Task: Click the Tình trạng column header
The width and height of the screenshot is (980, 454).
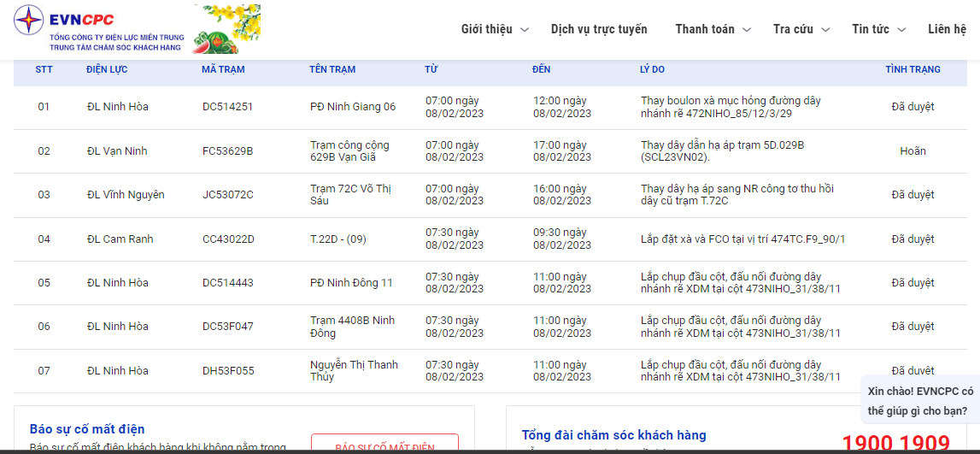Action: pos(913,69)
